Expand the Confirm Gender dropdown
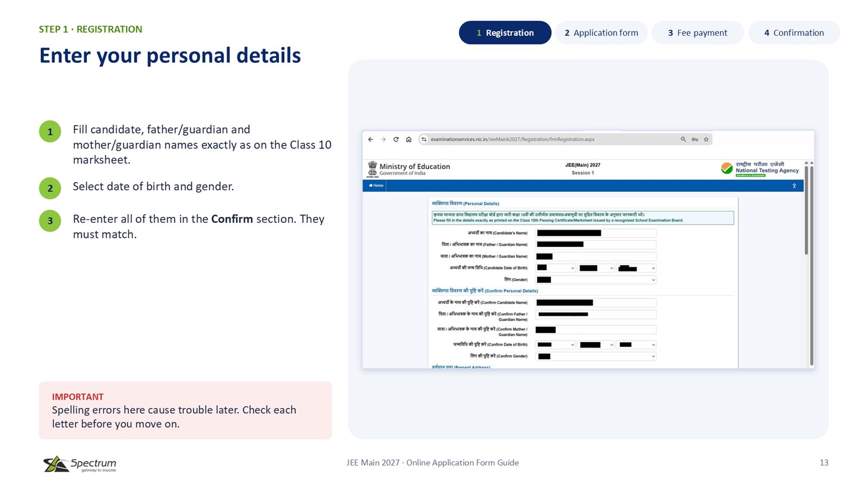 tap(596, 356)
